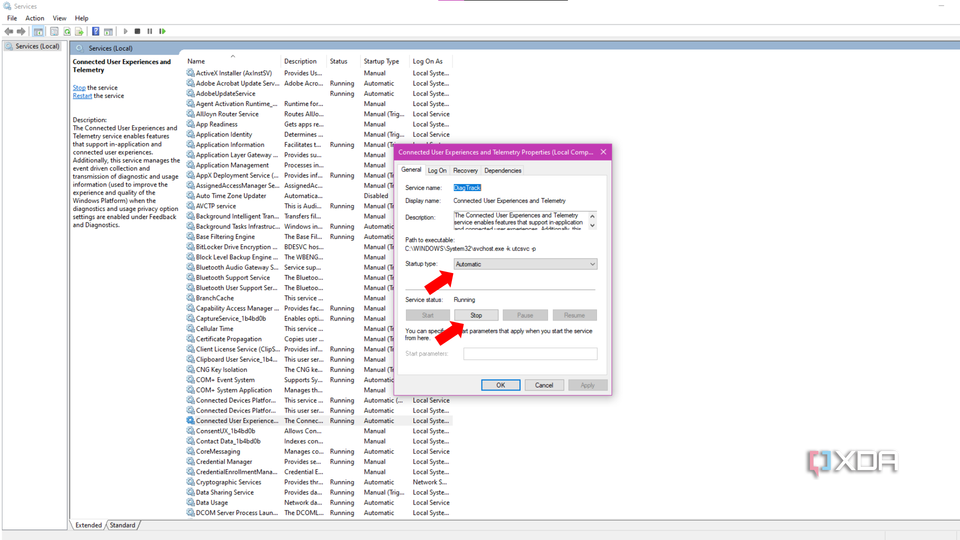Viewport: 960px width, 540px height.
Task: Click the Export List toolbar icon
Action: (79, 31)
